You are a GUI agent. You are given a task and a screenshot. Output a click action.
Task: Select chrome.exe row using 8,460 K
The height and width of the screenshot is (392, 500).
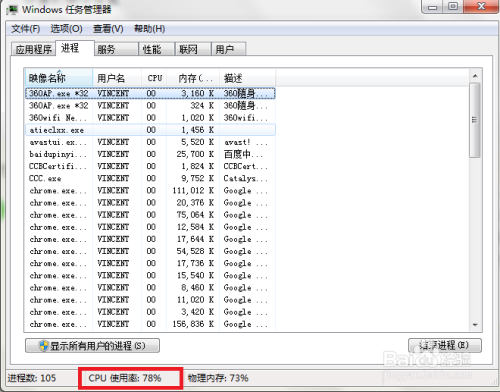pyautogui.click(x=150, y=287)
